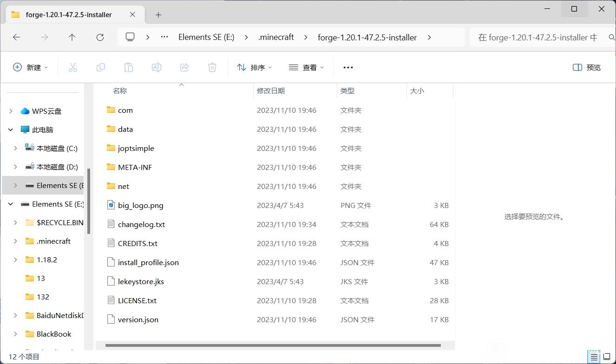Refresh the current folder view
The width and height of the screenshot is (616, 364).
tap(100, 37)
